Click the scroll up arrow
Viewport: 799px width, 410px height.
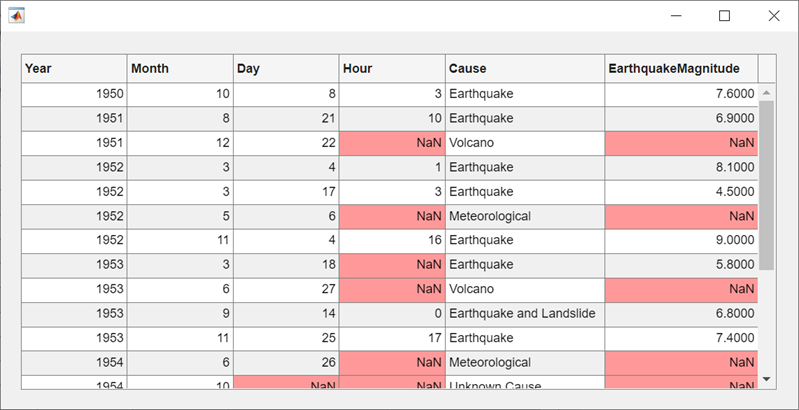(x=767, y=93)
